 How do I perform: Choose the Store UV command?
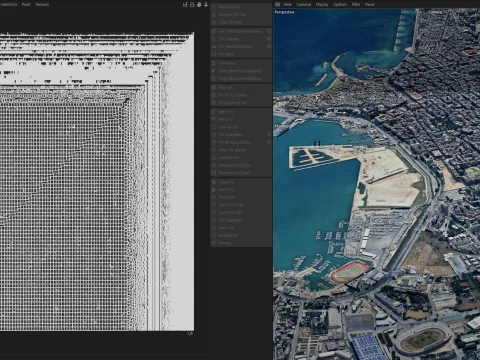point(241,228)
